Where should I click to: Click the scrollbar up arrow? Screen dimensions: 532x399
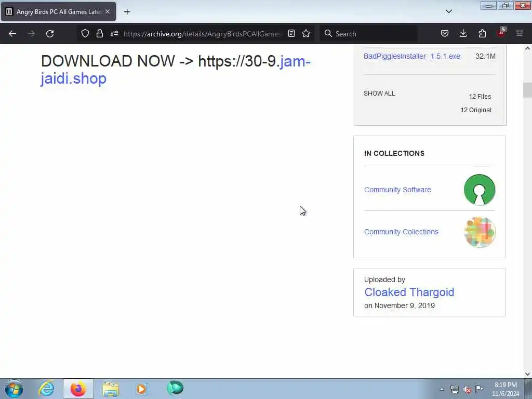click(x=527, y=48)
